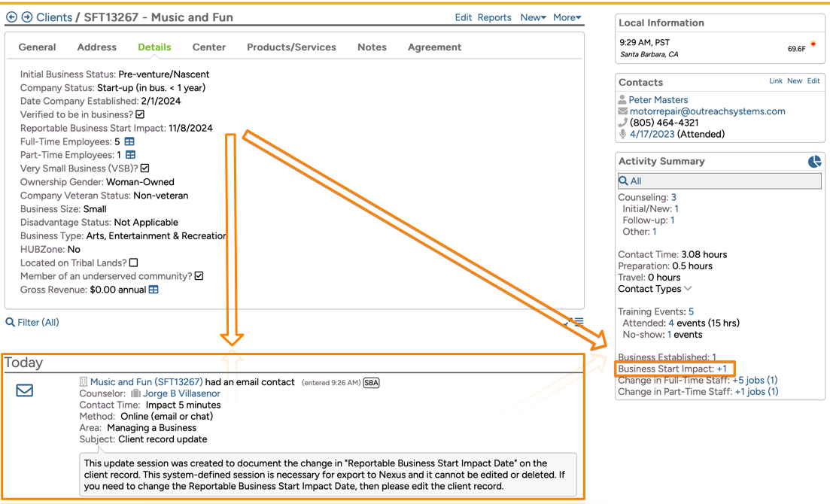Switch to the Products/Services tab

(291, 47)
